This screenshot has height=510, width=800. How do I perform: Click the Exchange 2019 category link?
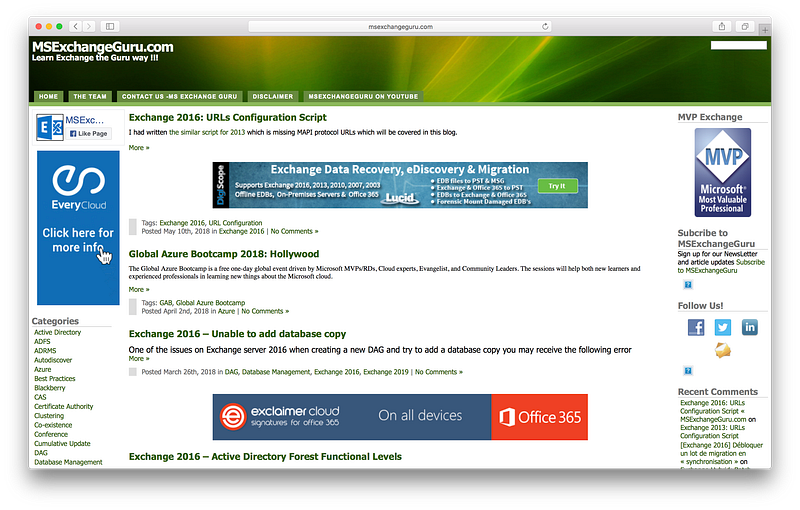click(386, 372)
